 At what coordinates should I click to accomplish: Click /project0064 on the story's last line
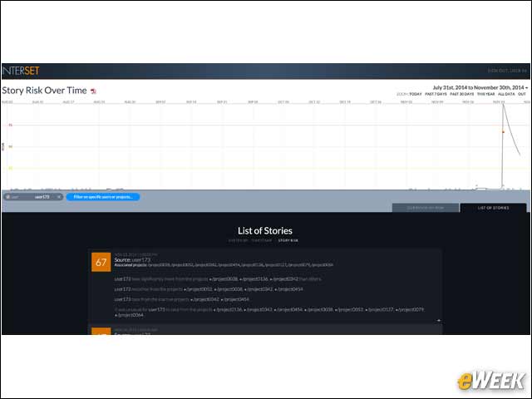tap(131, 315)
